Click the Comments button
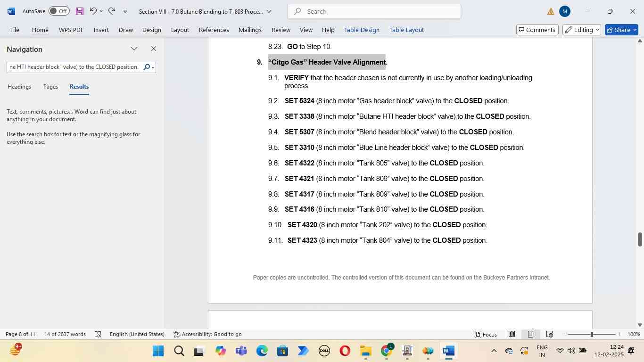 537,30
